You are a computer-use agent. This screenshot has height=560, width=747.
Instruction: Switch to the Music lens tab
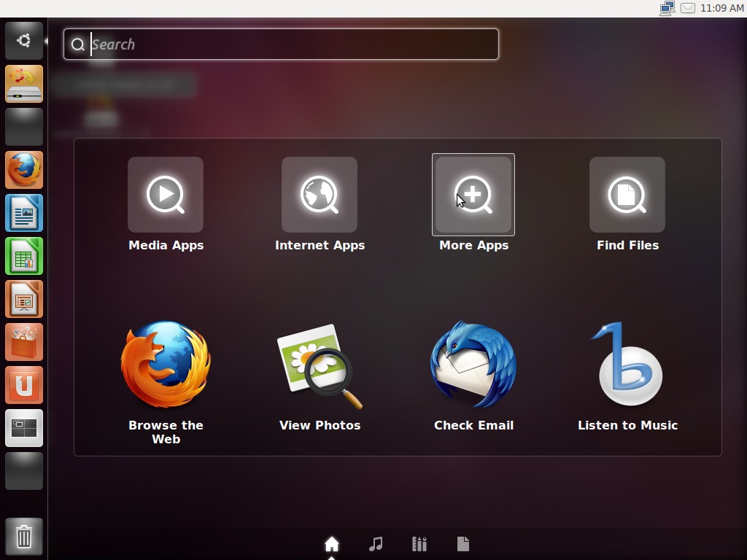(x=376, y=544)
